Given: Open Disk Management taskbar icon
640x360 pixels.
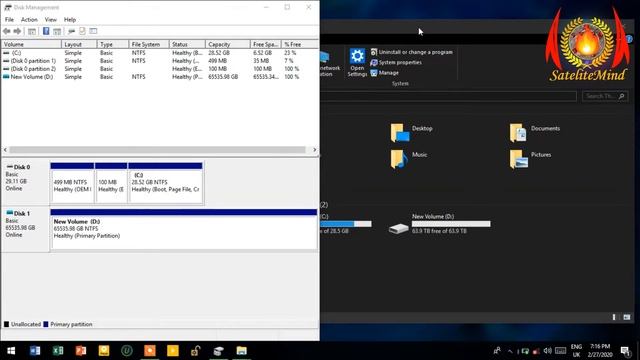Looking at the screenshot, I should [x=218, y=351].
